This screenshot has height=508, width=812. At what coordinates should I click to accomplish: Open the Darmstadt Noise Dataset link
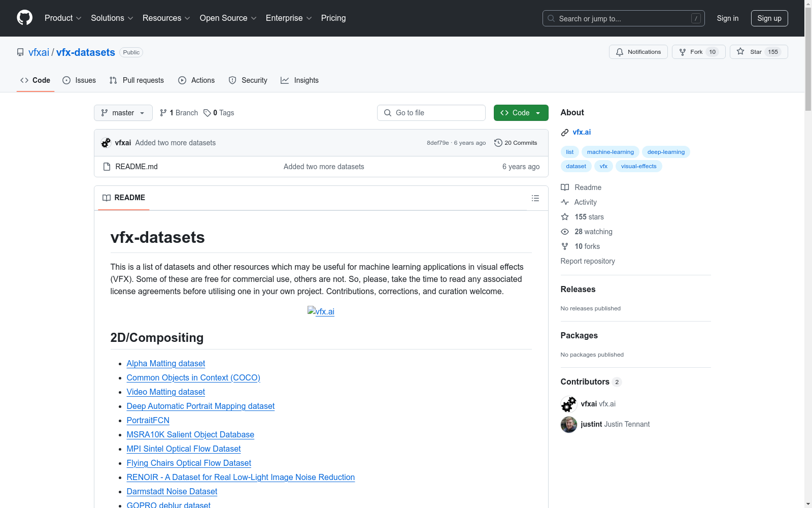(172, 492)
